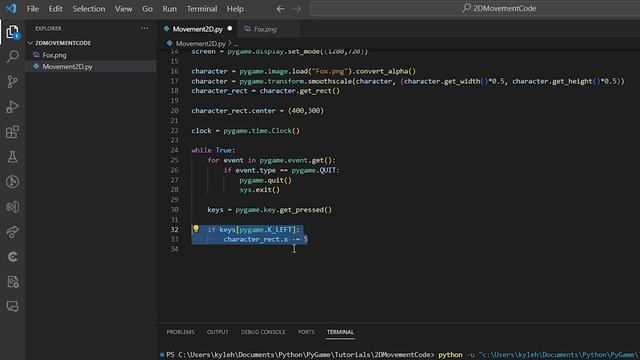The width and height of the screenshot is (640, 360).
Task: Click the 'while True:' code line
Action: 213,150
